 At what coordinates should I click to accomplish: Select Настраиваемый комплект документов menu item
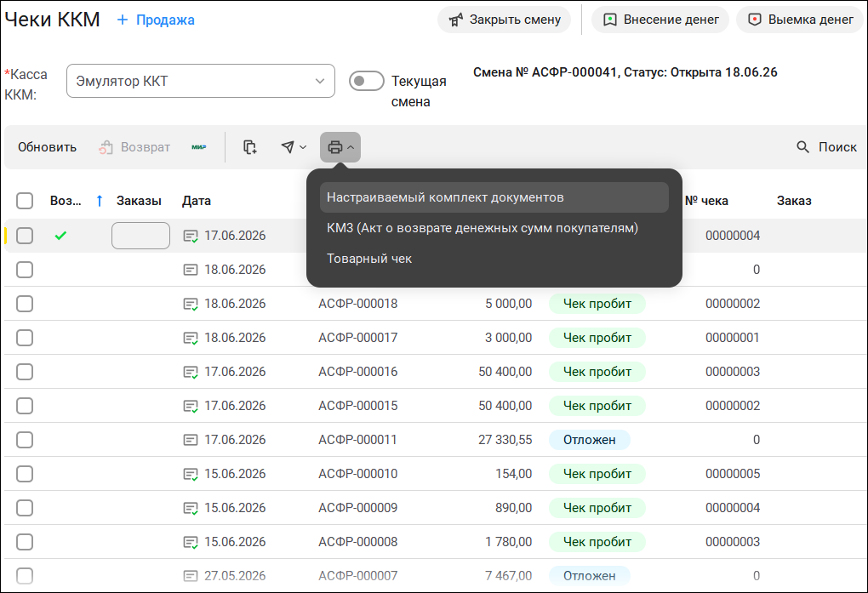494,197
